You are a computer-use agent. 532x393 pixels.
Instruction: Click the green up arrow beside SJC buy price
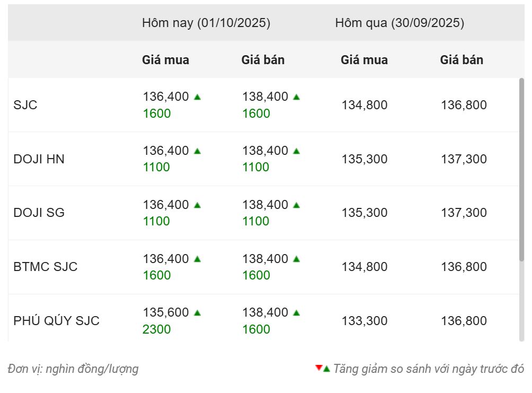[x=197, y=97]
